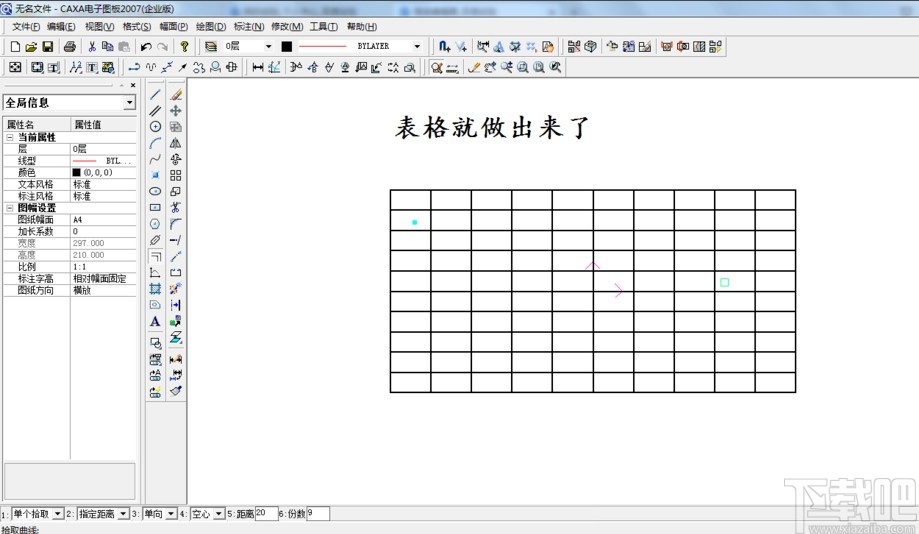Image resolution: width=919 pixels, height=534 pixels.
Task: Open the 编辑(E) menu
Action: [x=61, y=26]
